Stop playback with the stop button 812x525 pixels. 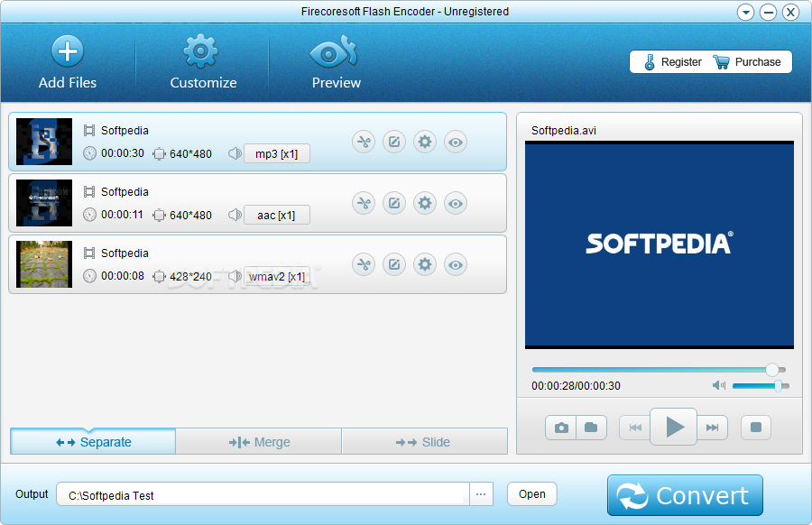(x=755, y=428)
